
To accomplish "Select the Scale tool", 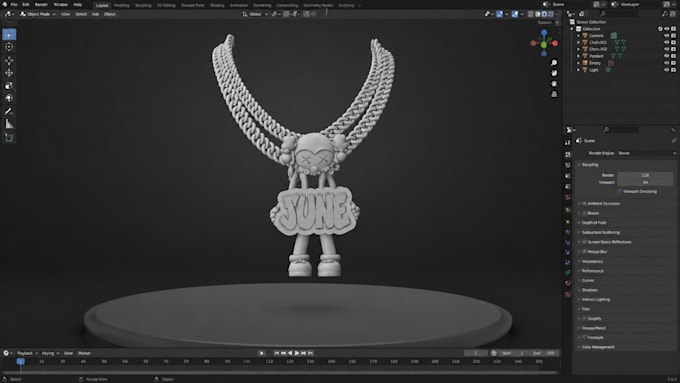I will click(x=9, y=85).
